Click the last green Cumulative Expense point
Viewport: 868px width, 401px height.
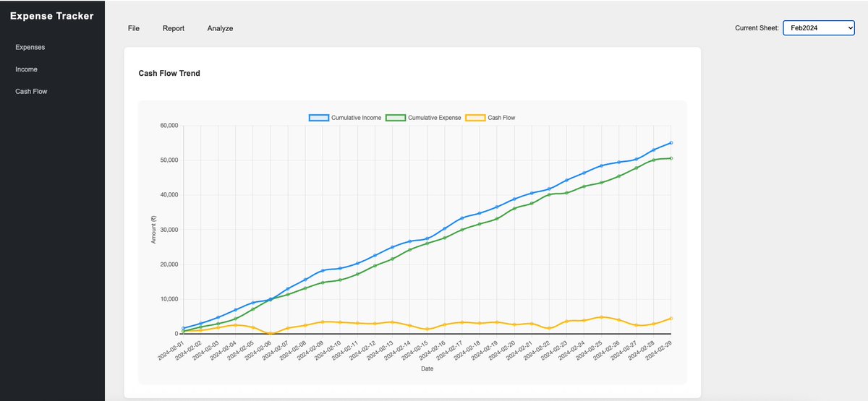click(x=671, y=158)
